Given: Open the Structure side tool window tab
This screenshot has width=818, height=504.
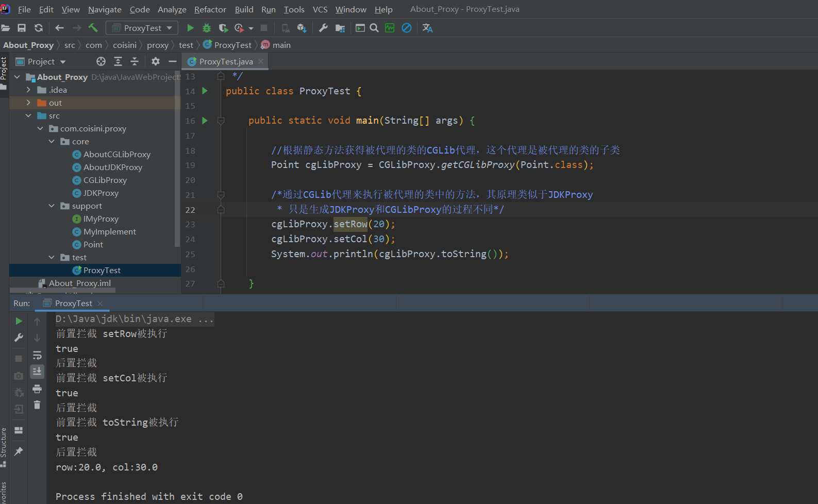Looking at the screenshot, I should coord(4,447).
